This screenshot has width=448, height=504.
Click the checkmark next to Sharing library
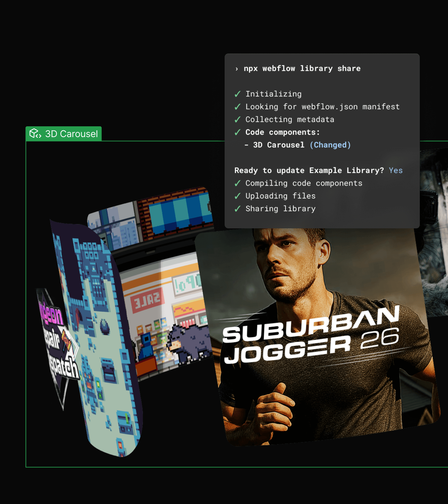pos(238,209)
